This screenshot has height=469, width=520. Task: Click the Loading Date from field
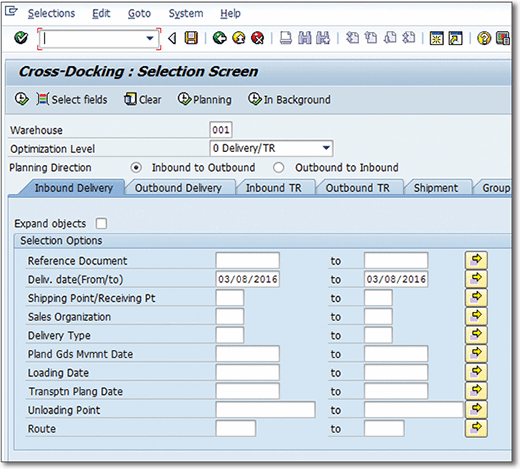(247, 372)
